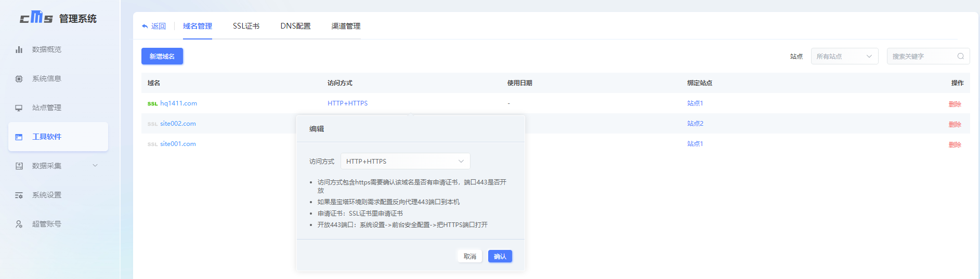Click the 工具软件 window icon
Viewport: 980px width, 279px height.
click(x=19, y=137)
